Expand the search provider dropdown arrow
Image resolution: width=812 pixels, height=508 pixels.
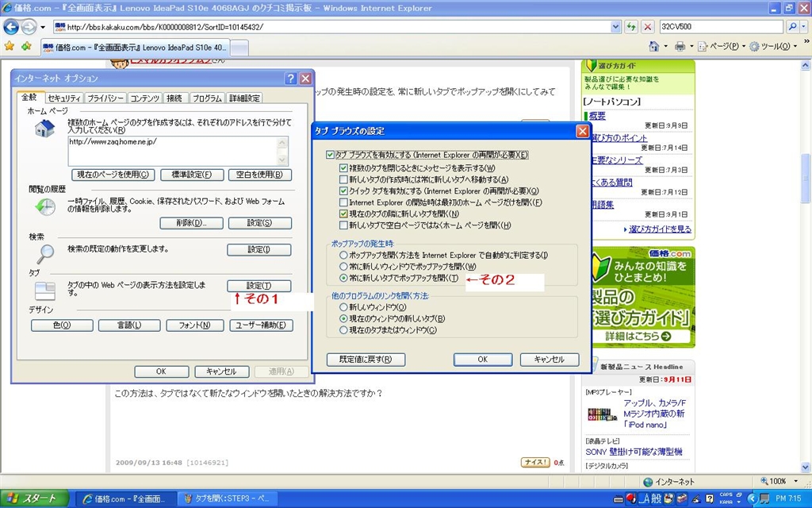[805, 26]
